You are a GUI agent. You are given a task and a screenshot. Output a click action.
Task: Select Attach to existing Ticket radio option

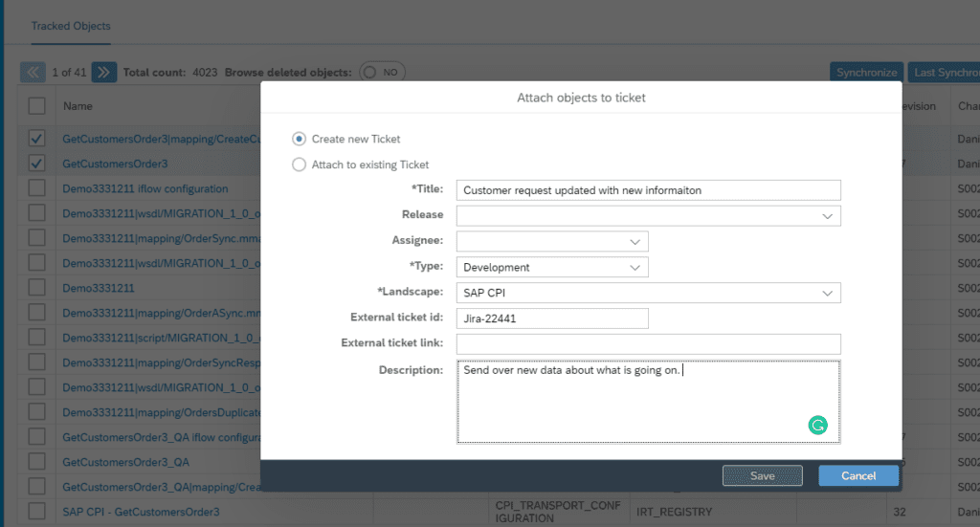tap(299, 165)
